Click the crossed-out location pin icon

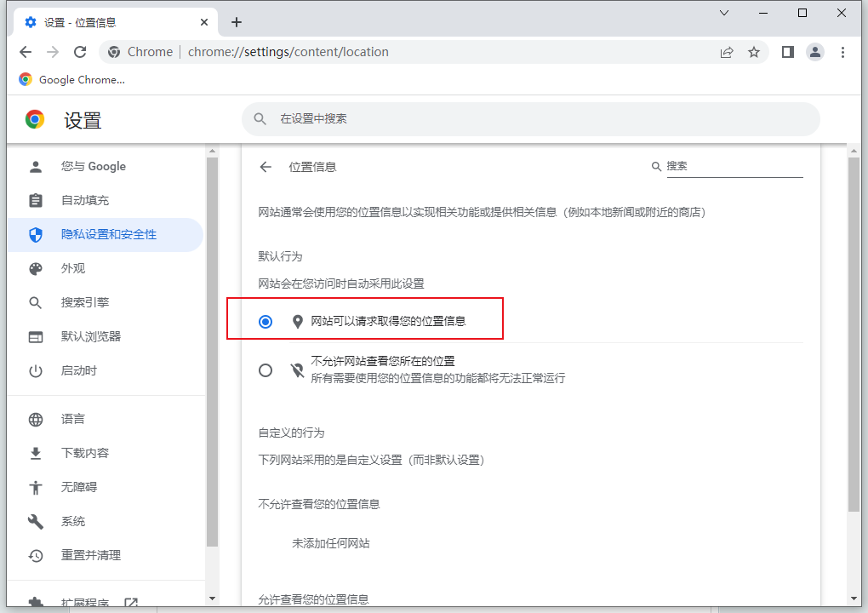(x=297, y=370)
